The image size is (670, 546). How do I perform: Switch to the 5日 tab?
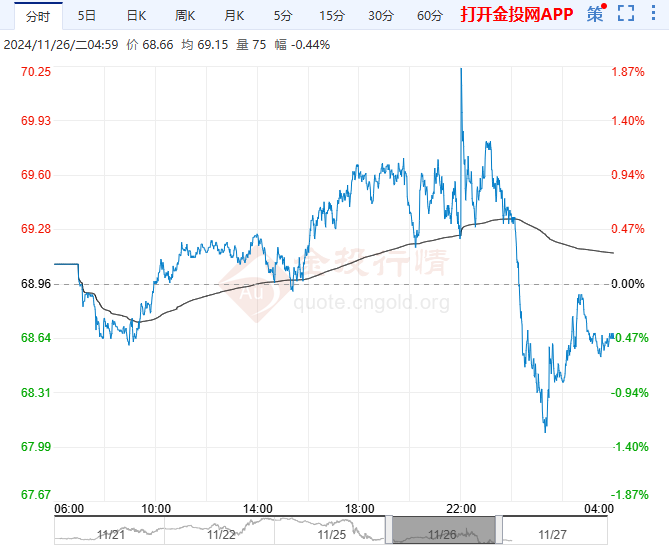[x=88, y=15]
